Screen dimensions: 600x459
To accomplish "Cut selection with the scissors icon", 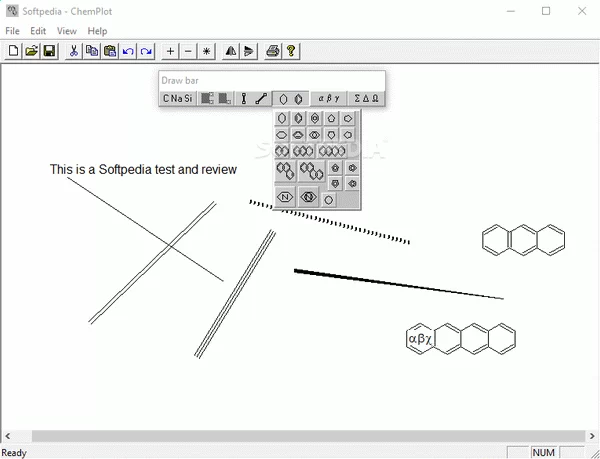I will (x=74, y=50).
